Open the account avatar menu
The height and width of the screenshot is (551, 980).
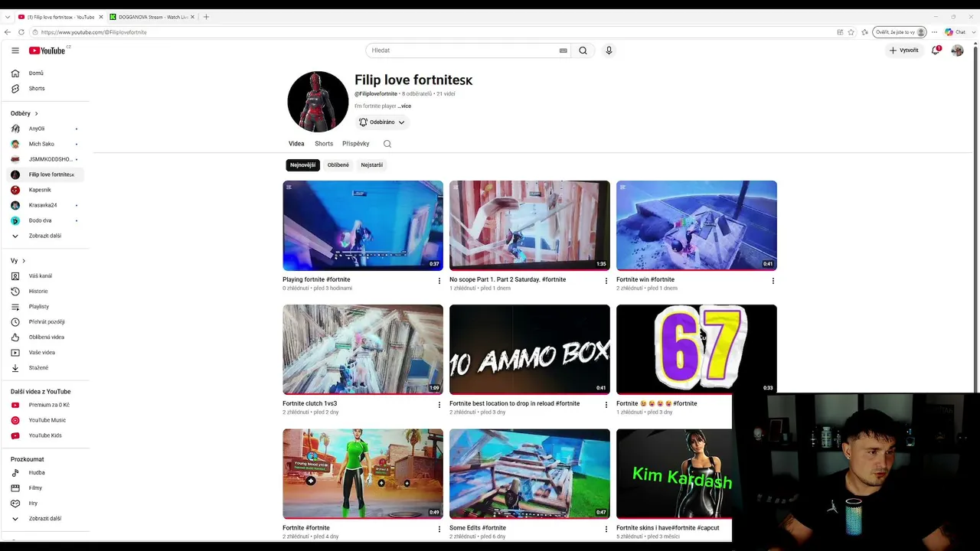click(x=957, y=51)
